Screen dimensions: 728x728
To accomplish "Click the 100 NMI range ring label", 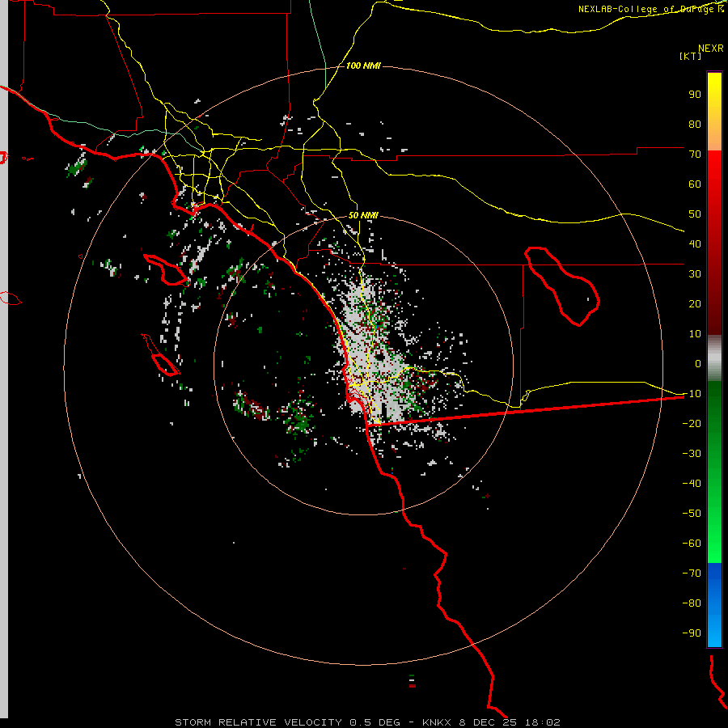I will pos(363,66).
